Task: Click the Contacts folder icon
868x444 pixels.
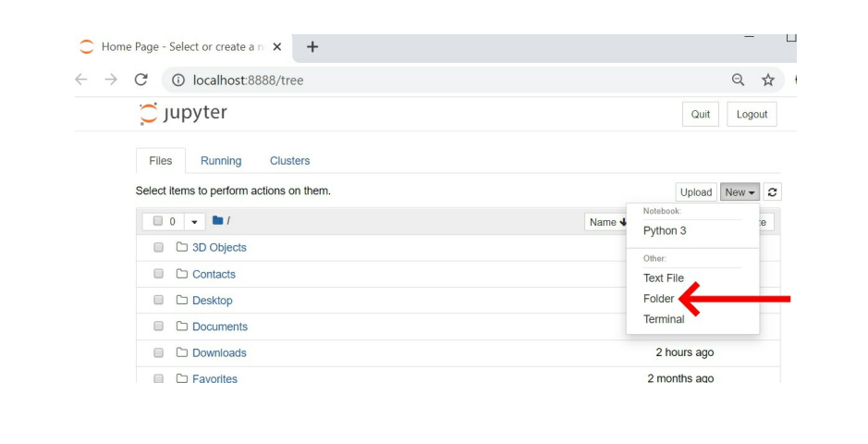Action: [181, 274]
